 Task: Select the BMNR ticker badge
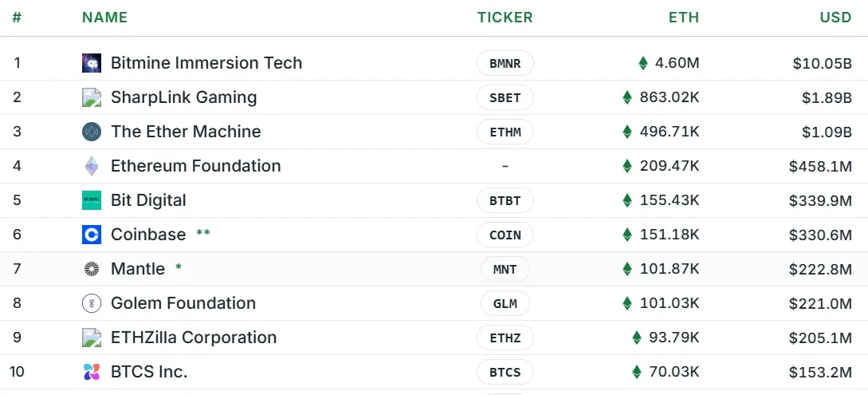click(505, 63)
